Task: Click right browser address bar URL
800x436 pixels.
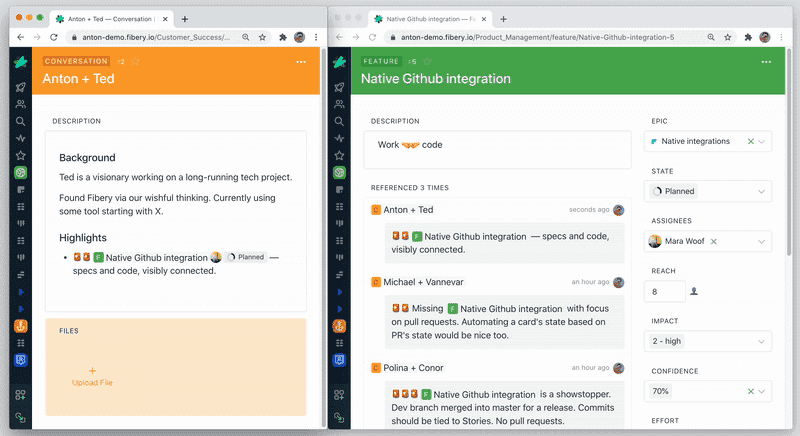Action: pyautogui.click(x=537, y=37)
